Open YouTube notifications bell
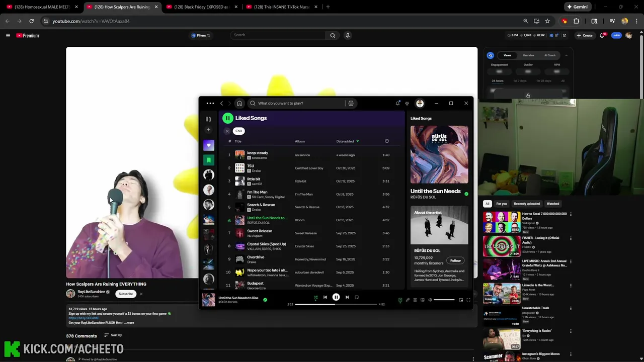 [602, 36]
